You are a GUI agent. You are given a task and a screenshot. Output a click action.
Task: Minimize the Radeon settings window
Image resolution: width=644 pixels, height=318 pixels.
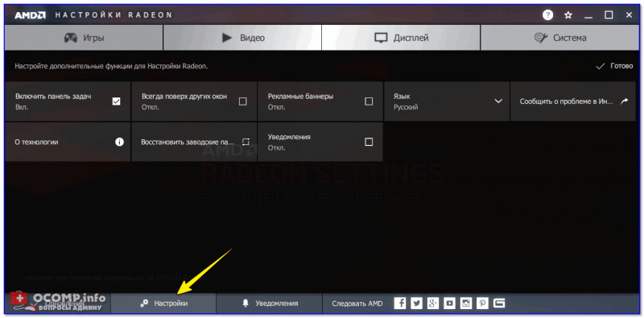[588, 16]
